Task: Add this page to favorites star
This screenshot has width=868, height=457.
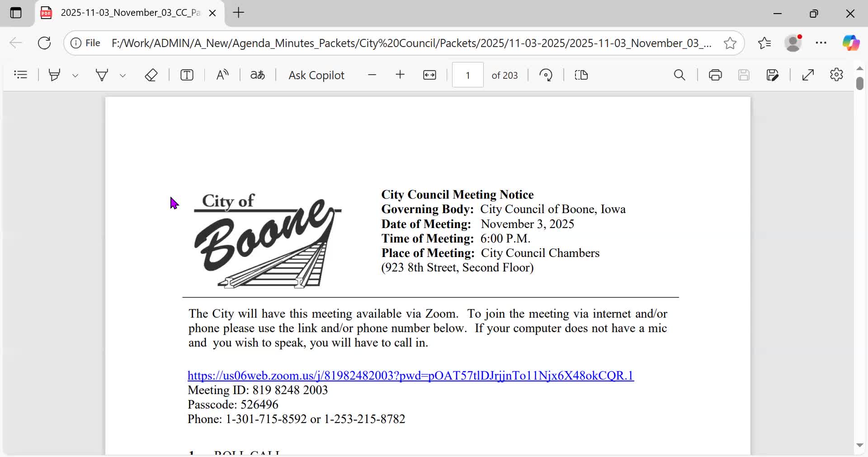Action: [x=730, y=43]
